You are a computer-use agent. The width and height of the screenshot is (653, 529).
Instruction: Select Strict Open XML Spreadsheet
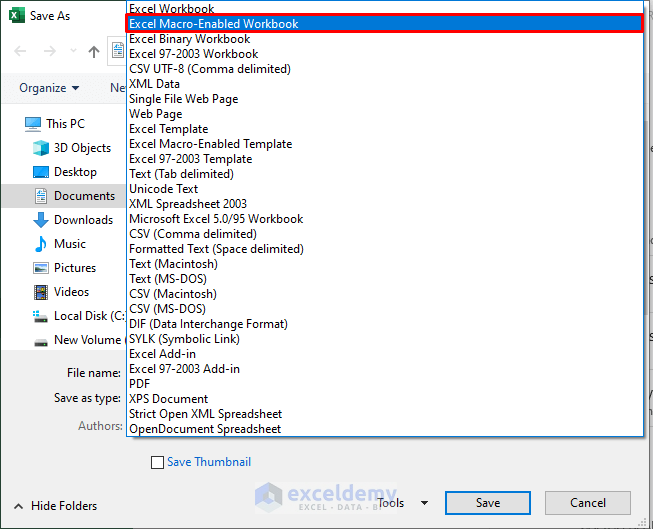(385, 414)
